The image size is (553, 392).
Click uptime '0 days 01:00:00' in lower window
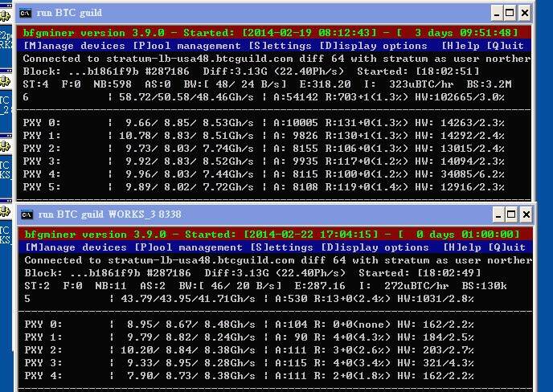(465, 235)
